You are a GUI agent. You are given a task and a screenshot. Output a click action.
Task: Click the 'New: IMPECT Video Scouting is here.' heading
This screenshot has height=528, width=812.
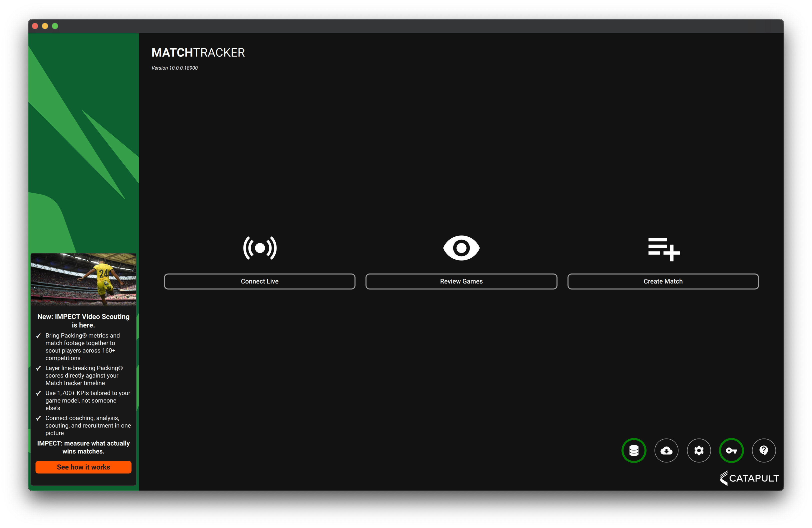83,320
